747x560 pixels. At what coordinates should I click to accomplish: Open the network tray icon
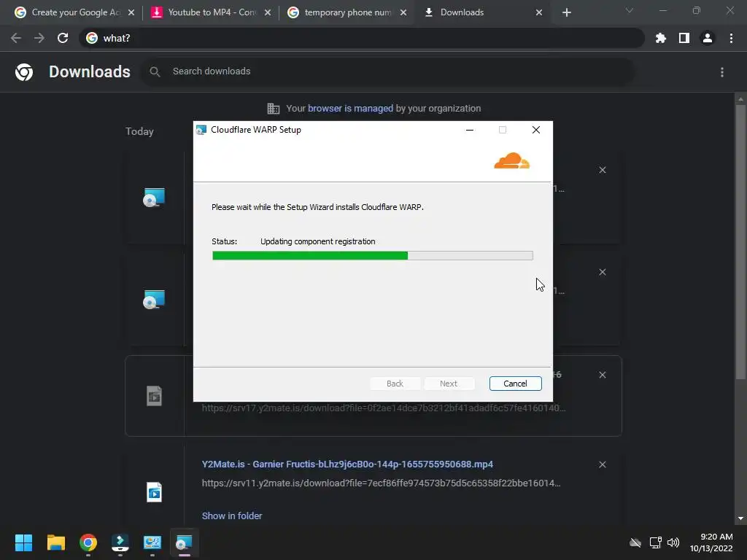pyautogui.click(x=656, y=542)
